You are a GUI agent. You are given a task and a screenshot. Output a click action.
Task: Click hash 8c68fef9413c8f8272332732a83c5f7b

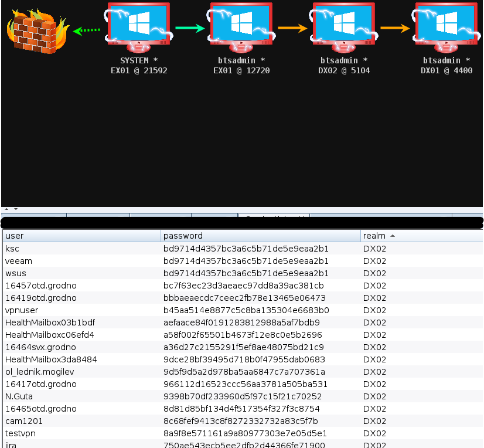(x=241, y=422)
